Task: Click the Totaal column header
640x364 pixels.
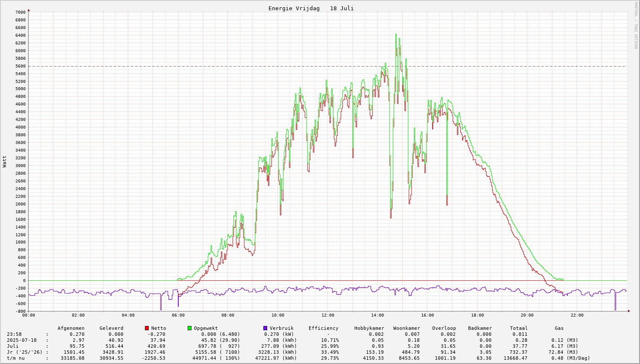Action: (x=519, y=328)
